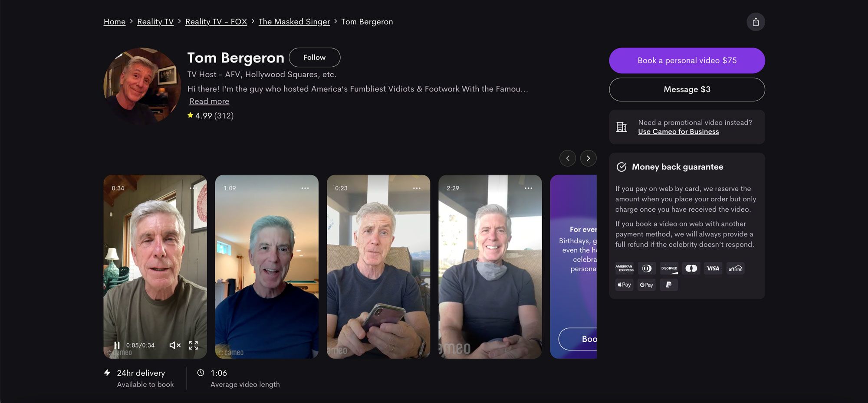Click Tom Bergeron's profile picture
The image size is (868, 403).
point(142,86)
